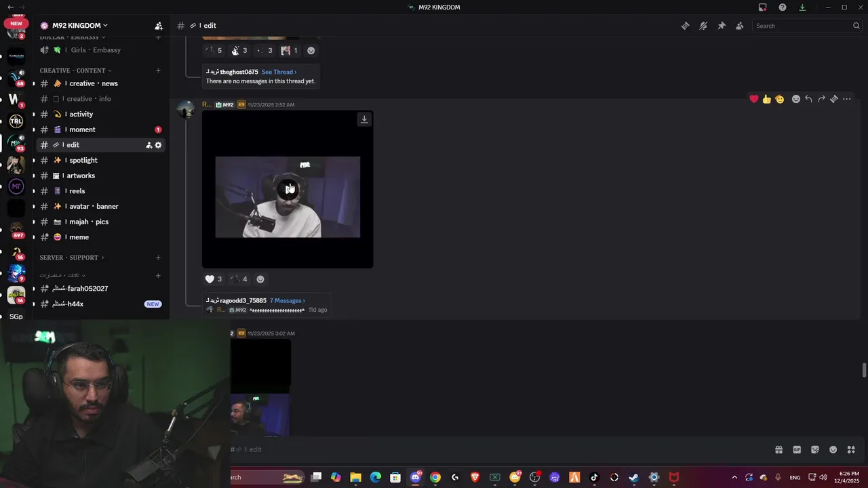
Task: React with saluting face quick reaction
Action: [x=780, y=99]
